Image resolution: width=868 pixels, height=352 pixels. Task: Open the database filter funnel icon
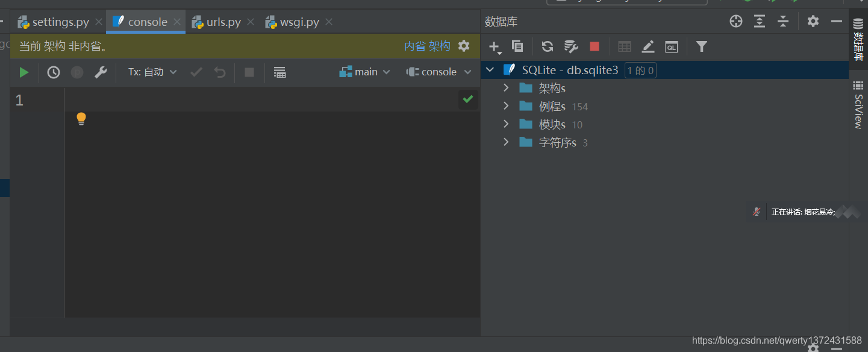(x=702, y=46)
